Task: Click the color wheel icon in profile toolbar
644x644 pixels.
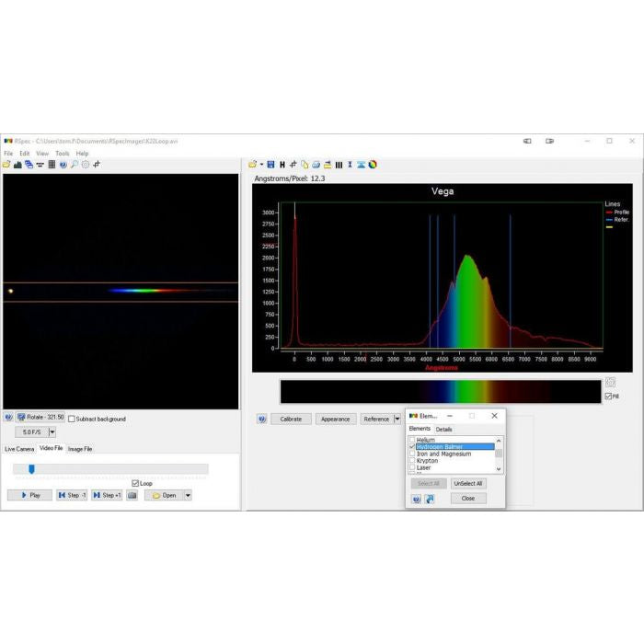Action: (373, 165)
